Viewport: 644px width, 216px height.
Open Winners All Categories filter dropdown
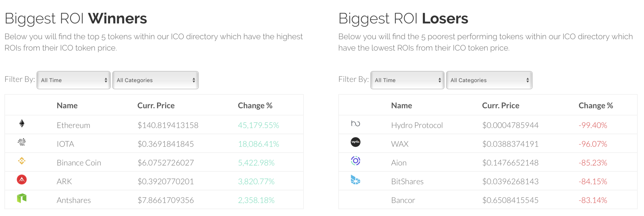coord(156,80)
